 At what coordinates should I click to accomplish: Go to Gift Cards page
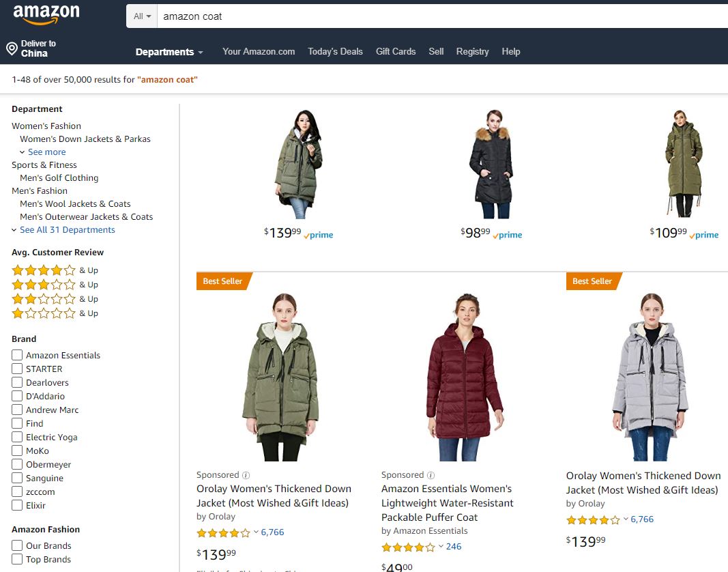pyautogui.click(x=396, y=52)
